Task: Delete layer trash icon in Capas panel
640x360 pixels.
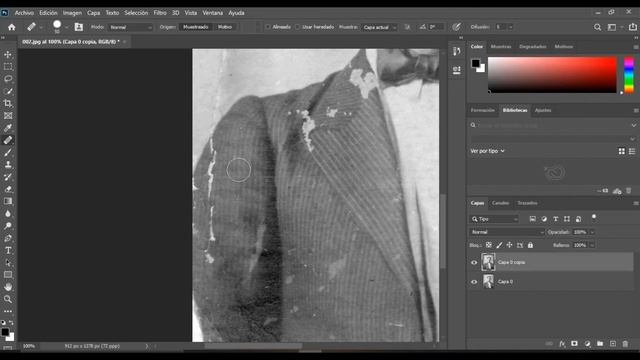Action: [x=625, y=344]
